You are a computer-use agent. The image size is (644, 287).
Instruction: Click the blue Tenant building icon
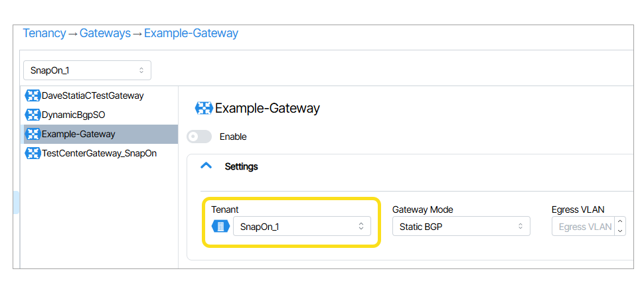coord(220,227)
